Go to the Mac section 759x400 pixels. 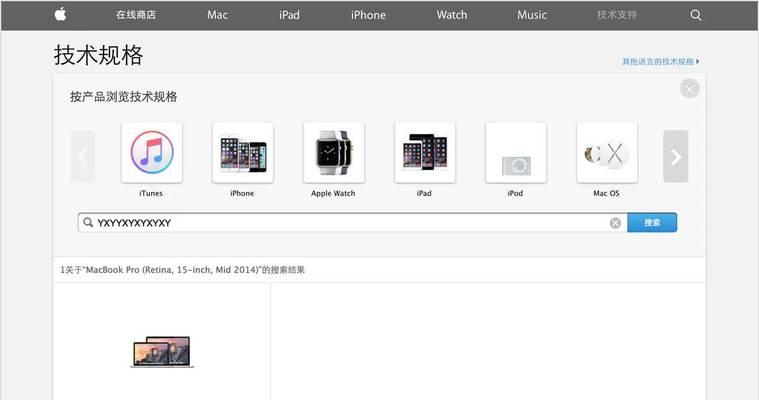point(217,15)
